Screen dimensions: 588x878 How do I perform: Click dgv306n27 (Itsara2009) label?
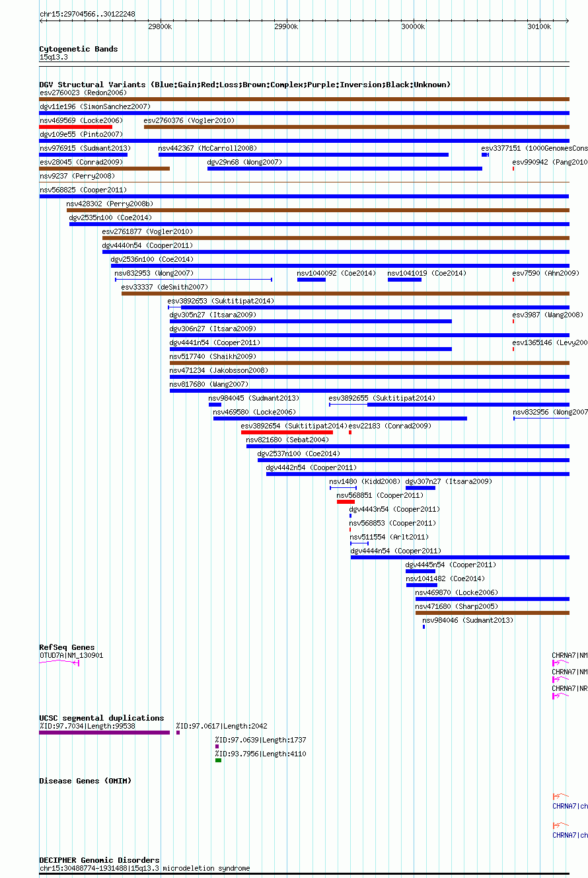(213, 329)
